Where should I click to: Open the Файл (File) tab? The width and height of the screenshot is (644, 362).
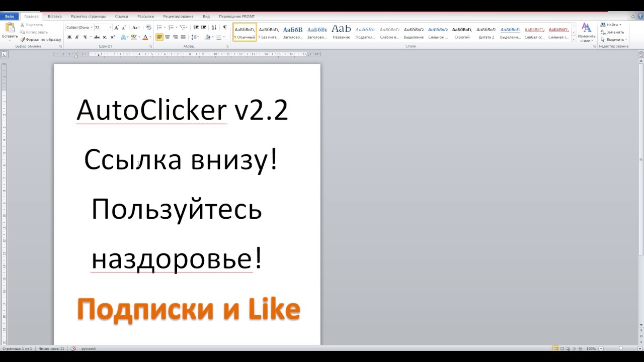pyautogui.click(x=10, y=17)
